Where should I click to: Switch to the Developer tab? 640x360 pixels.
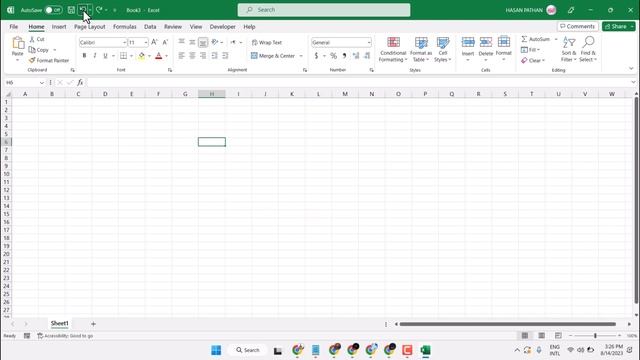coord(222,27)
